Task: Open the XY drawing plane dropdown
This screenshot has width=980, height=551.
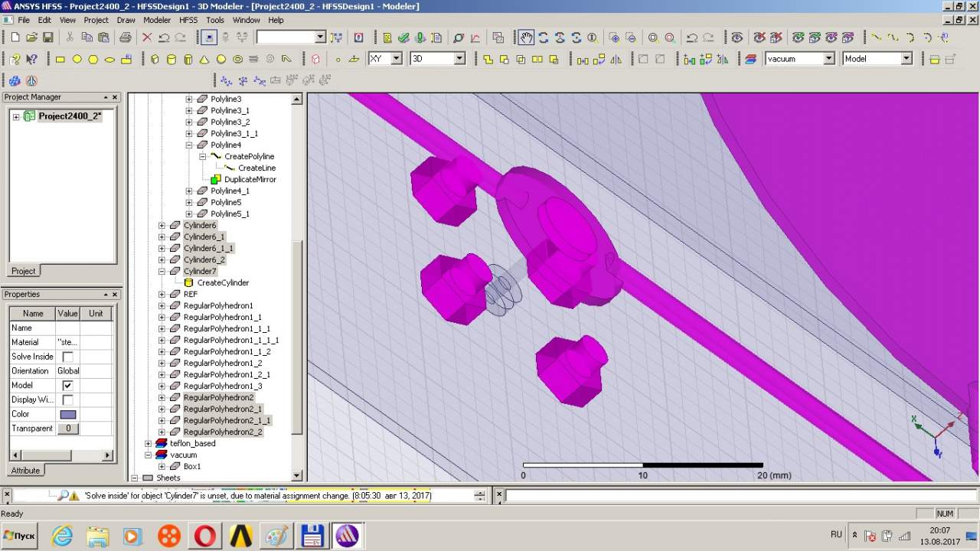Action: [x=396, y=59]
